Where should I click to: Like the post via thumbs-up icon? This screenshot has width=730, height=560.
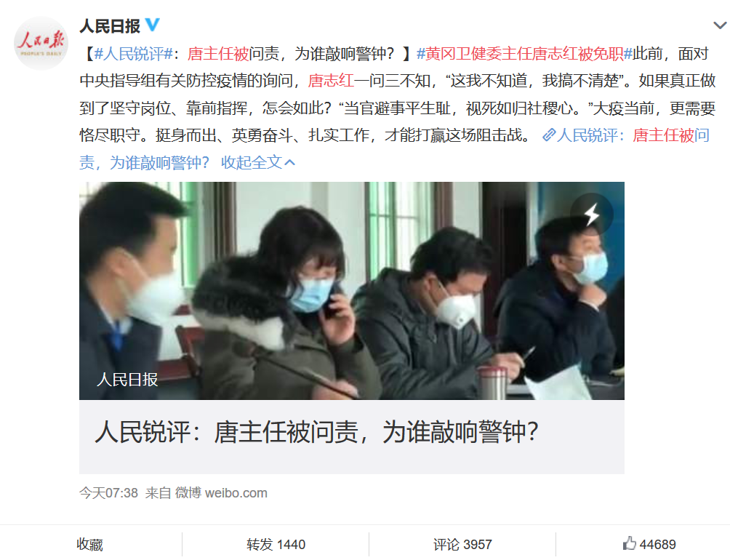[630, 543]
